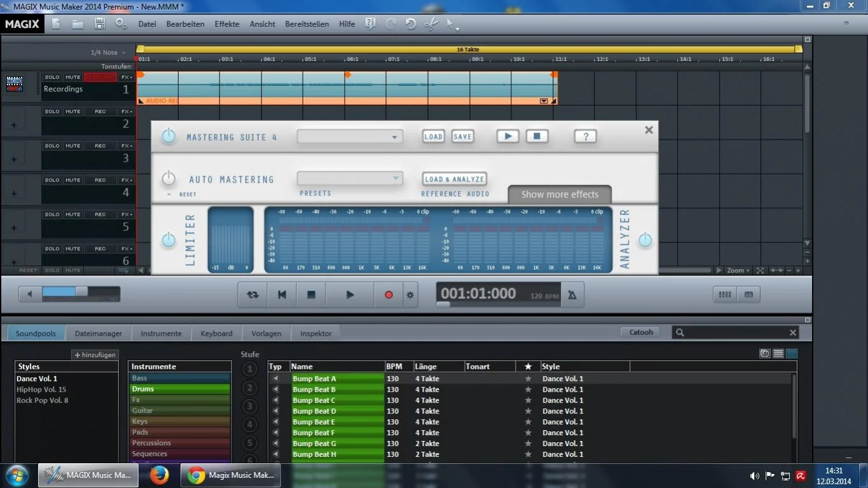Click the skip to start transport button
The image size is (868, 488).
pyautogui.click(x=282, y=295)
